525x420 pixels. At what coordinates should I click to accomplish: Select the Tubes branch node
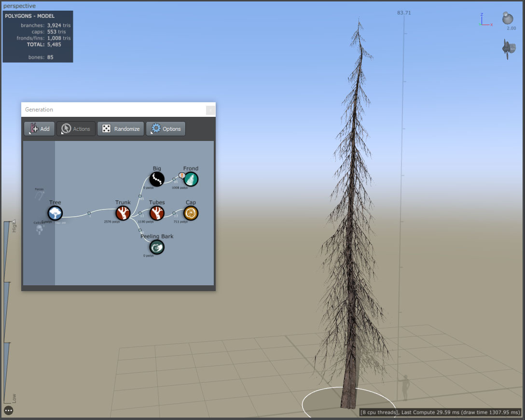click(x=157, y=213)
